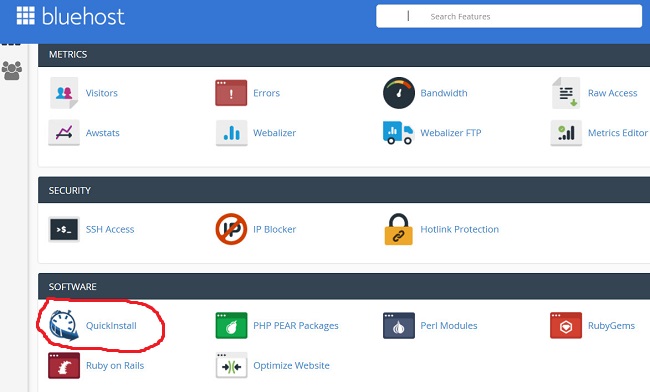
Task: Open the Ruby on Rails link
Action: tap(115, 365)
